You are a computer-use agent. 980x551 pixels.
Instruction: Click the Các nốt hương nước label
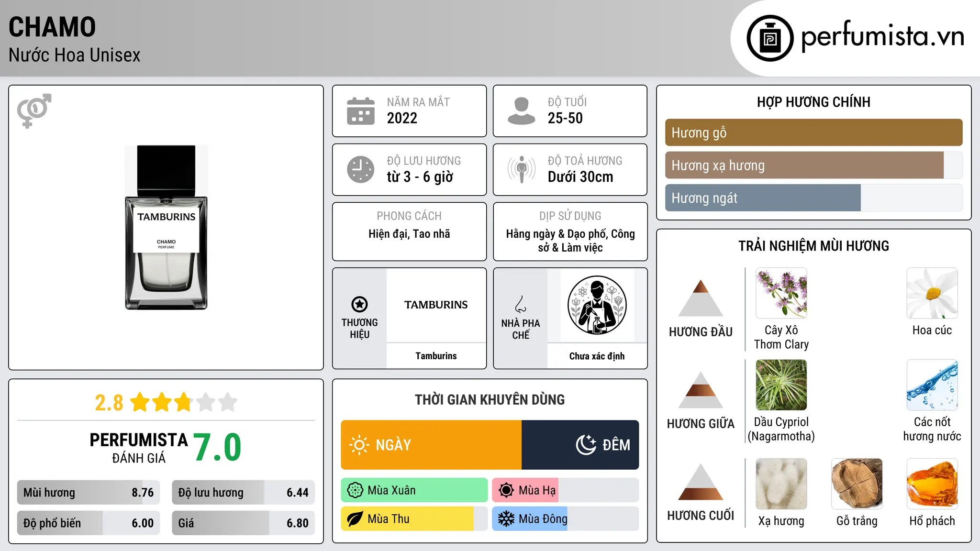tap(932, 429)
